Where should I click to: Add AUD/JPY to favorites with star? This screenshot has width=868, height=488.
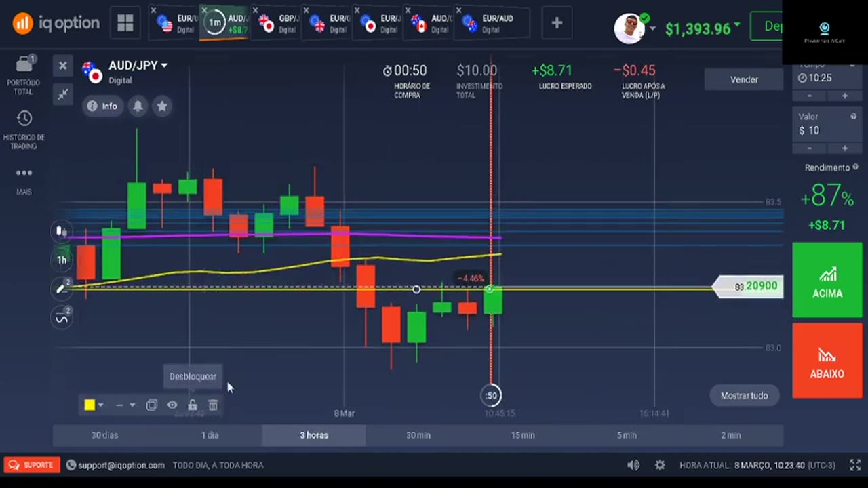[x=162, y=106]
